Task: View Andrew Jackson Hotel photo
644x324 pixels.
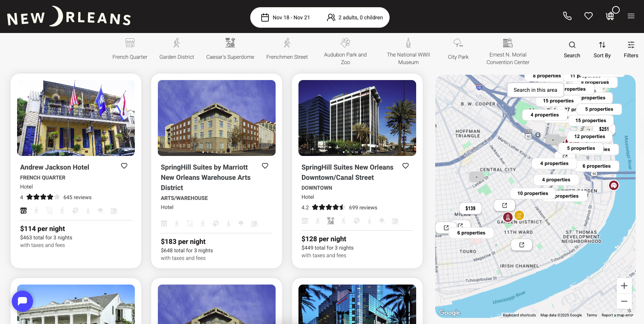Action: tap(76, 118)
